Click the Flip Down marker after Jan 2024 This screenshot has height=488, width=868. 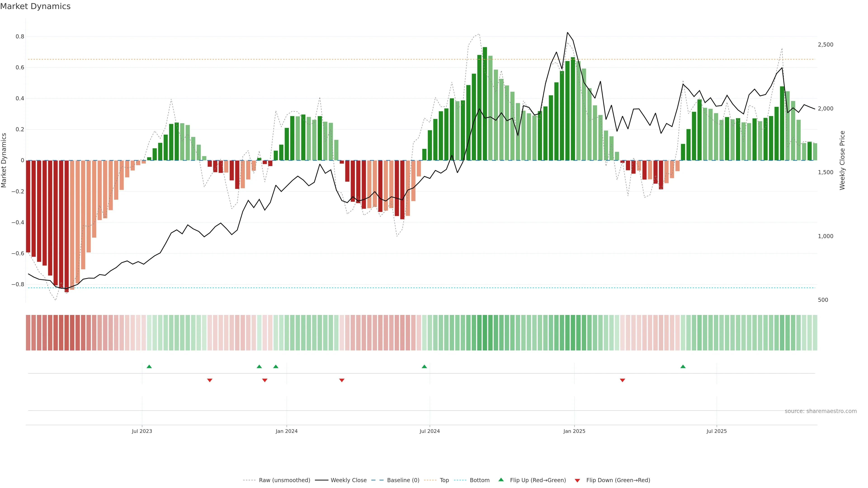pos(342,380)
